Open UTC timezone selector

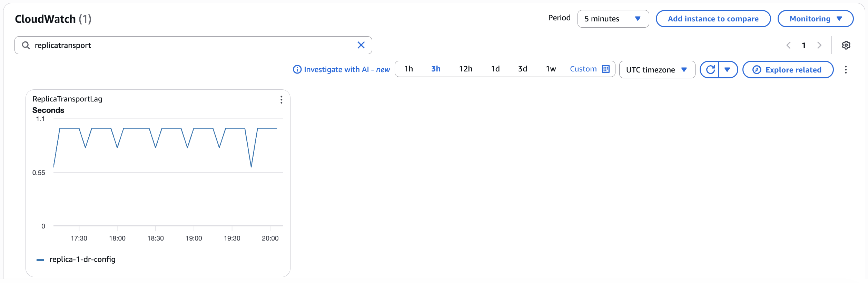pyautogui.click(x=657, y=70)
